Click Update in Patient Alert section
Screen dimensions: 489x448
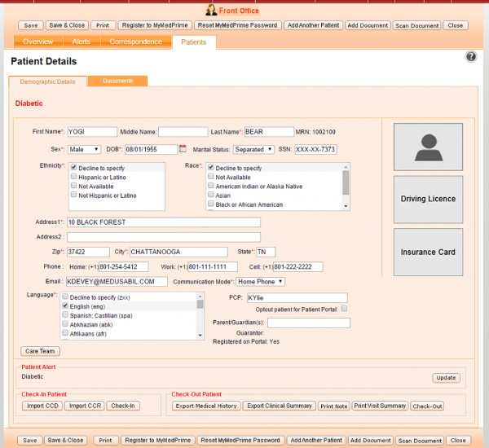coord(446,378)
